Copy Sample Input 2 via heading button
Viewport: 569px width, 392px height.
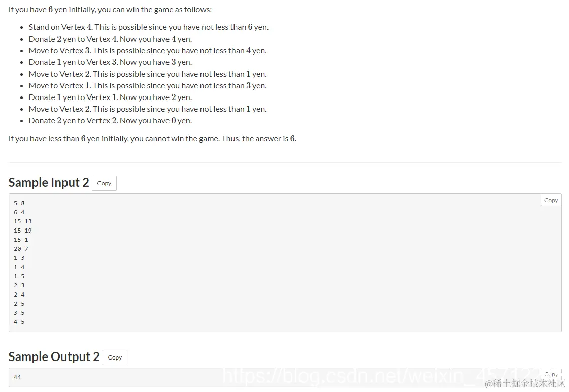tap(104, 183)
